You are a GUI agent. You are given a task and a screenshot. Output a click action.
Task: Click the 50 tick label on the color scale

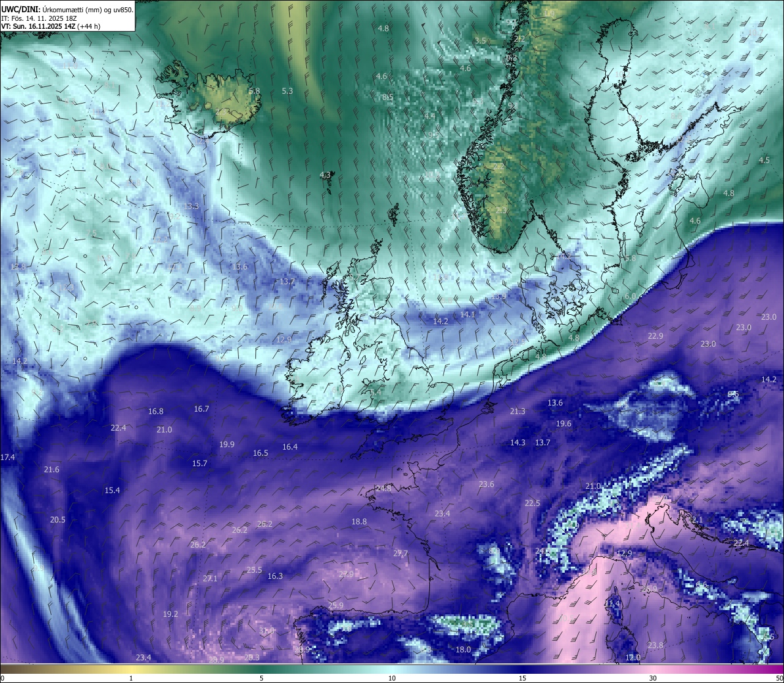[778, 678]
